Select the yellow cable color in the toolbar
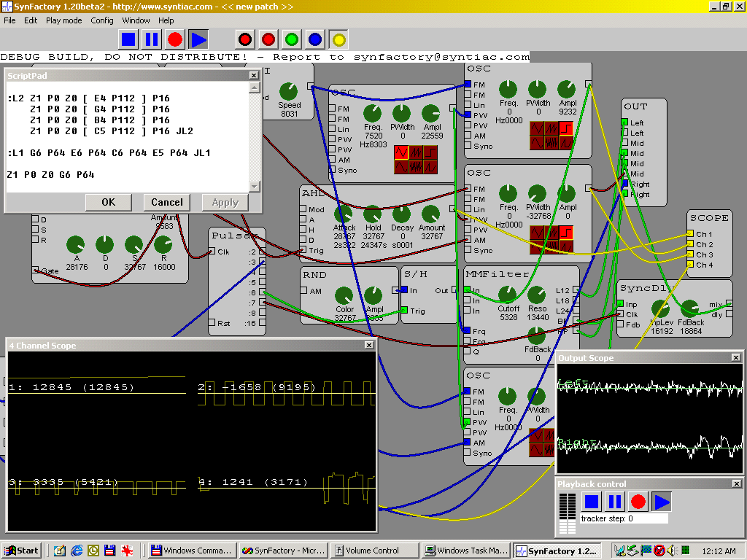Screen dimensions: 747x560 click(338, 39)
